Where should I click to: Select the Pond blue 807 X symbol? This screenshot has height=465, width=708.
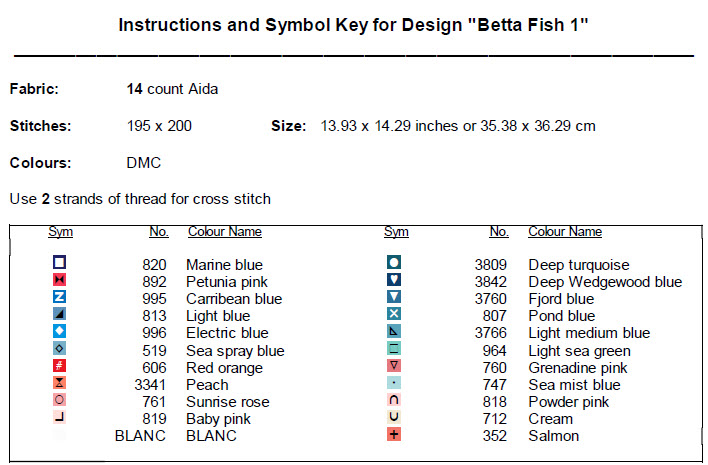click(394, 315)
